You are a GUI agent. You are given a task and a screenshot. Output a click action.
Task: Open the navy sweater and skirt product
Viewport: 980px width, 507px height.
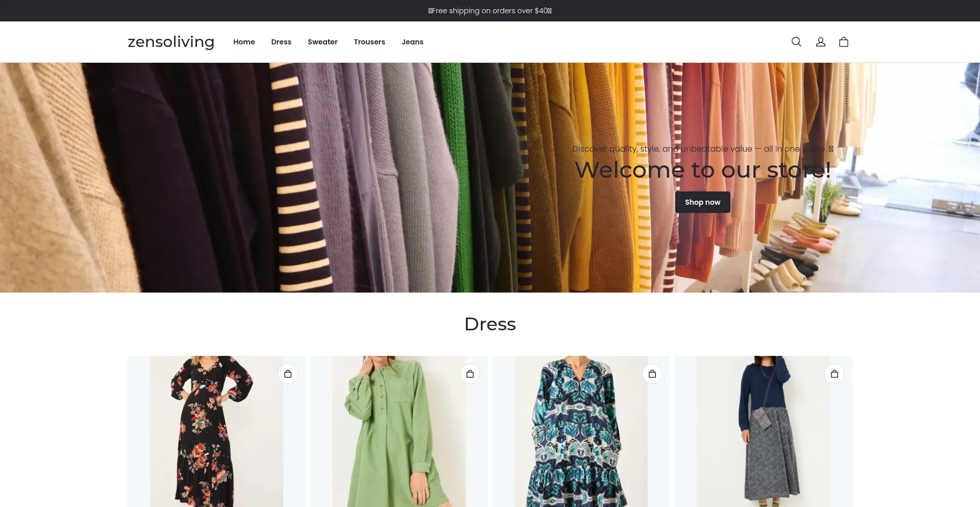click(763, 439)
